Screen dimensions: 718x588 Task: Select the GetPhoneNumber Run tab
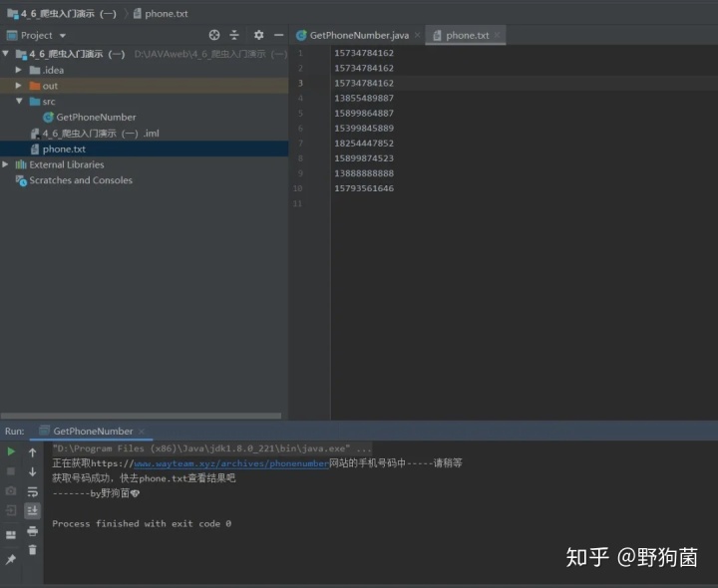point(93,432)
